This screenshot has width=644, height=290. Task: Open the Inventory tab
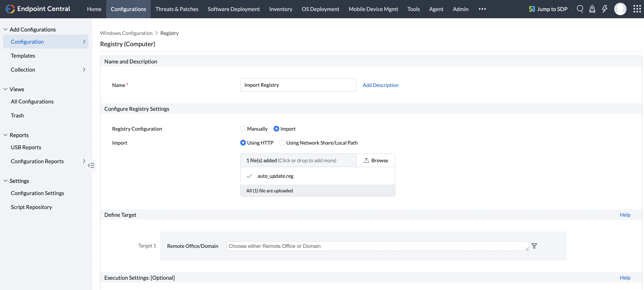280,9
